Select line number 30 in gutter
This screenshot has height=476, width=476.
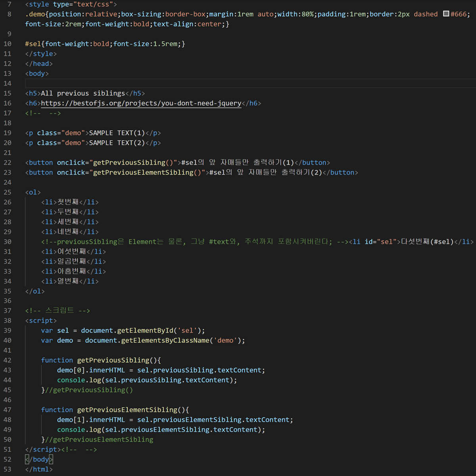[8, 242]
